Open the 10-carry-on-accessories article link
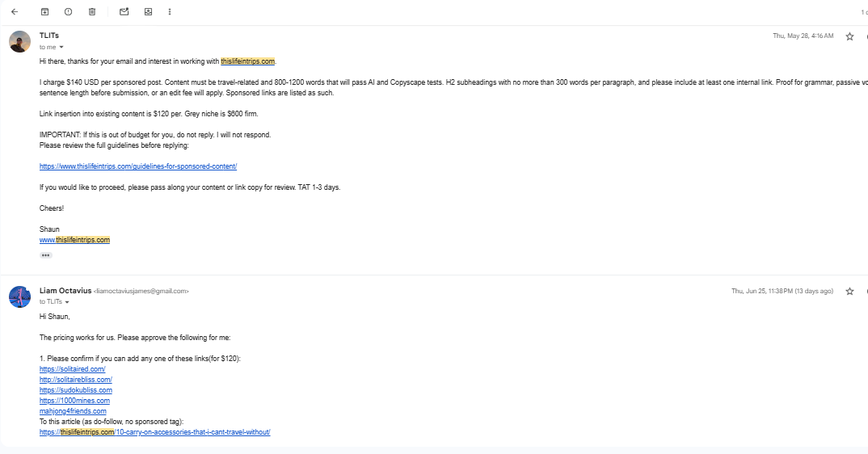The image size is (868, 454). 155,432
